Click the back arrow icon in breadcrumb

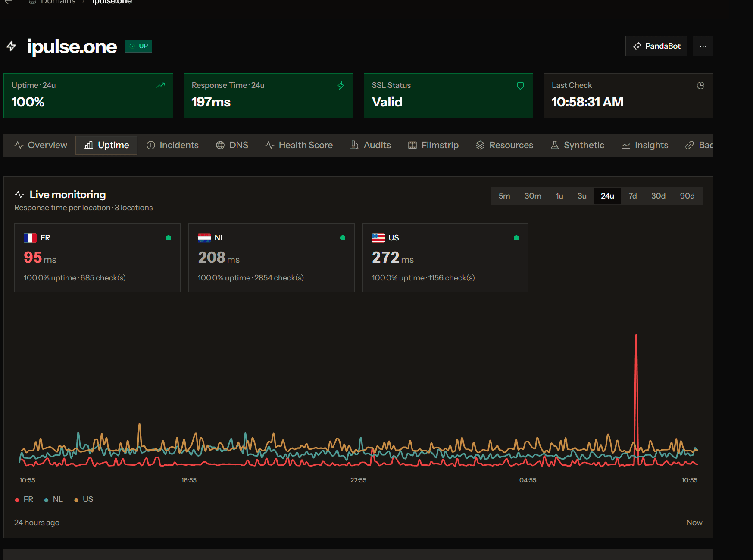(x=9, y=2)
